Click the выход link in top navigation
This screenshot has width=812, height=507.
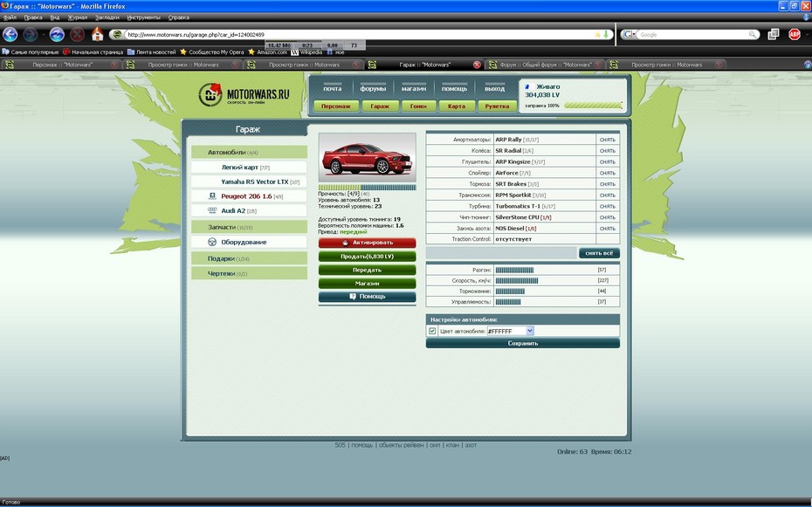point(494,88)
